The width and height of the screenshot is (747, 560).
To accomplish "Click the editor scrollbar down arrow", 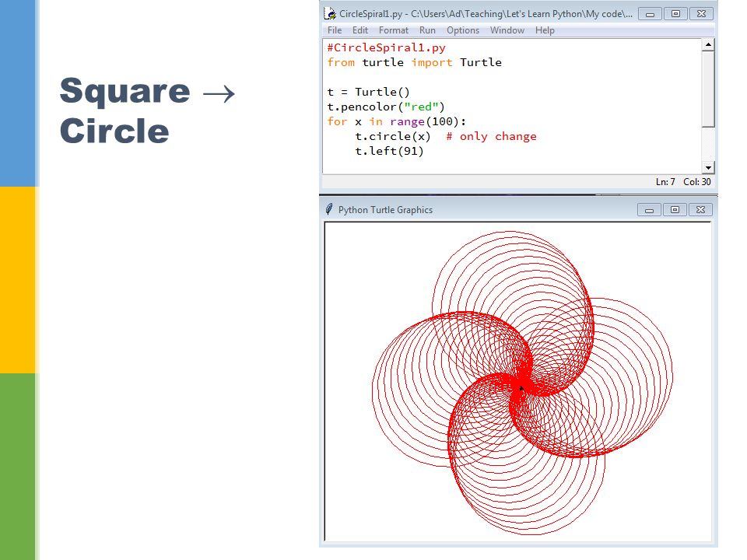I will tap(708, 168).
